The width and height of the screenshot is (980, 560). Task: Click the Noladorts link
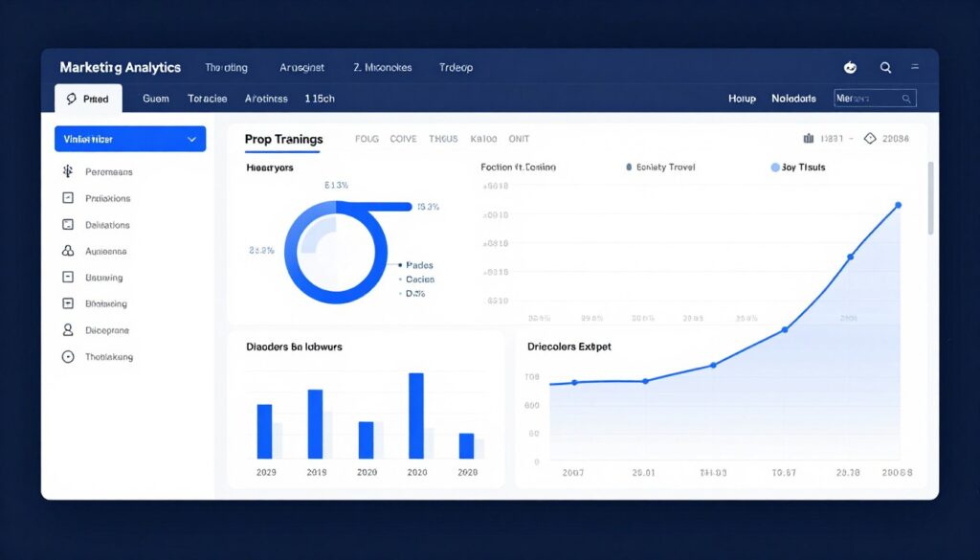pos(793,99)
